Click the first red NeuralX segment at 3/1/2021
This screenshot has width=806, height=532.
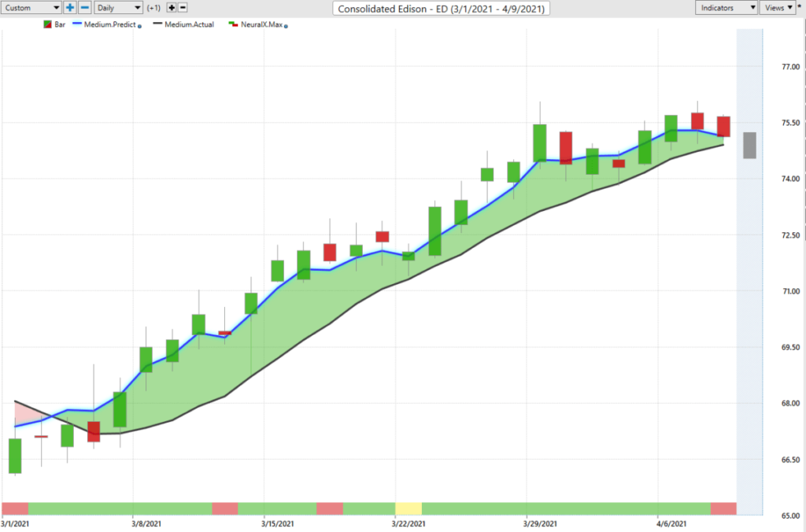[15, 508]
